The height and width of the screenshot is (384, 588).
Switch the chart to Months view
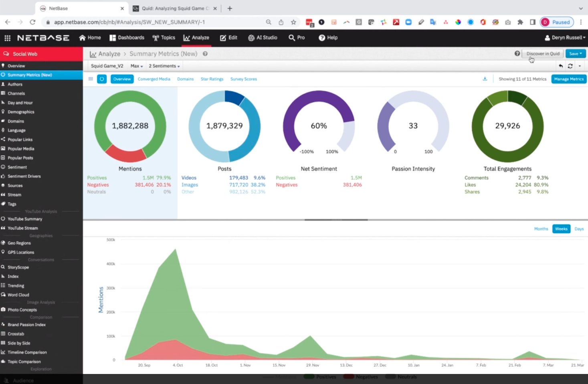tap(541, 228)
